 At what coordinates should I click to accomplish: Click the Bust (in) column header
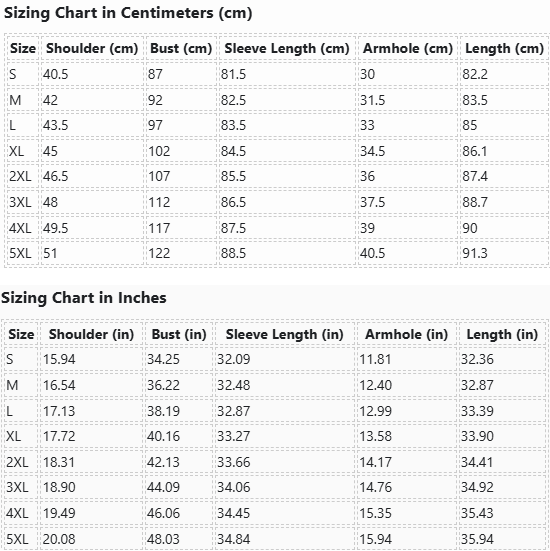click(179, 334)
